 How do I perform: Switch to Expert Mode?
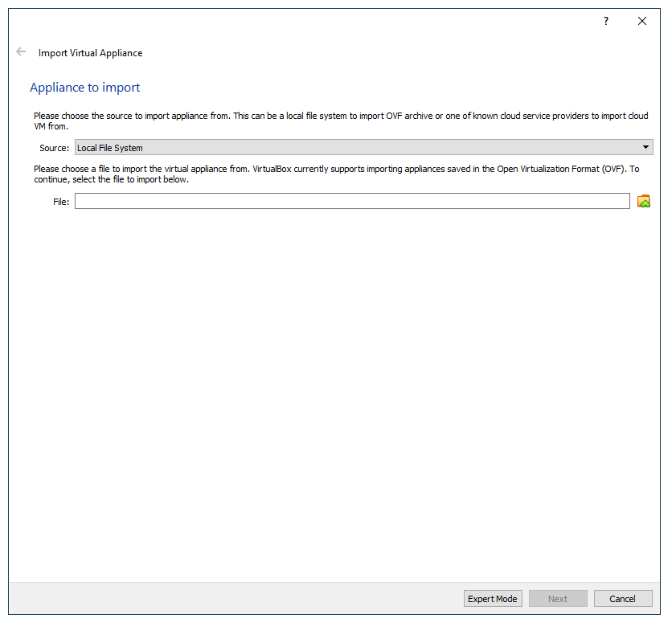click(493, 599)
